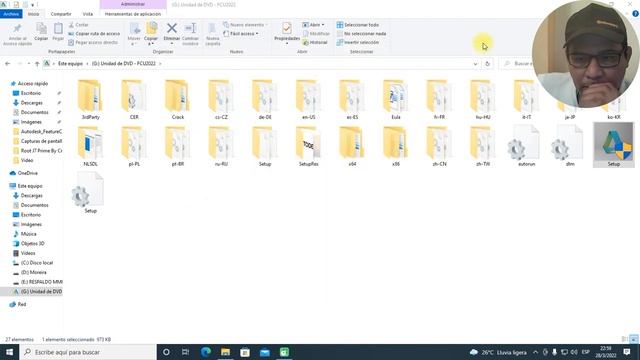Open the en-US folder
Viewport: 640px width, 360px height.
(309, 100)
